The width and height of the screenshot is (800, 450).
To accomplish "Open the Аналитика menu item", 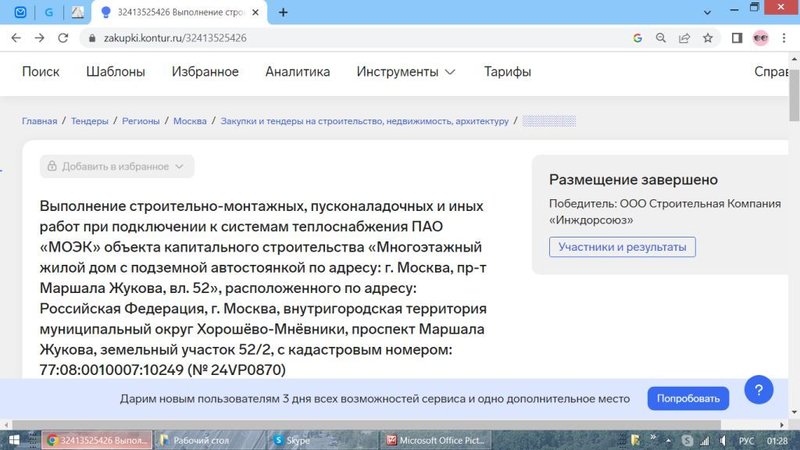I will (297, 72).
